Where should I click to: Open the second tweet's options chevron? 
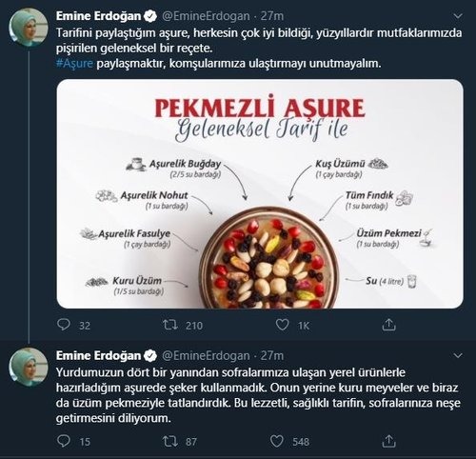(x=458, y=355)
